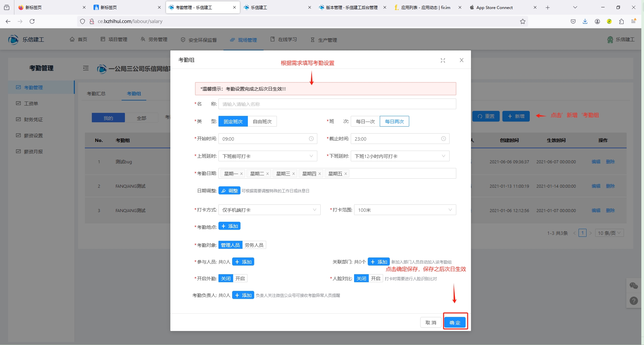
Task: Click the 确定 button to save
Action: click(x=455, y=322)
